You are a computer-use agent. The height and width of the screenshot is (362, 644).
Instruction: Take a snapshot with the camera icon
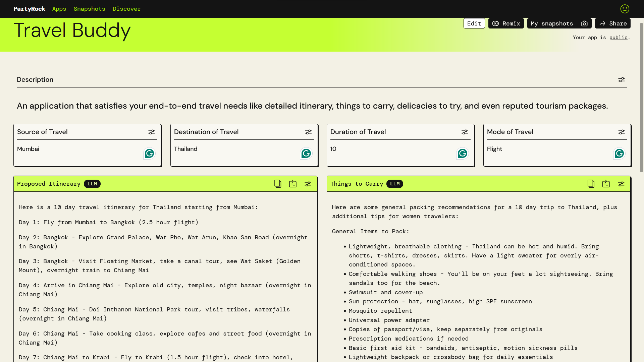click(x=584, y=23)
